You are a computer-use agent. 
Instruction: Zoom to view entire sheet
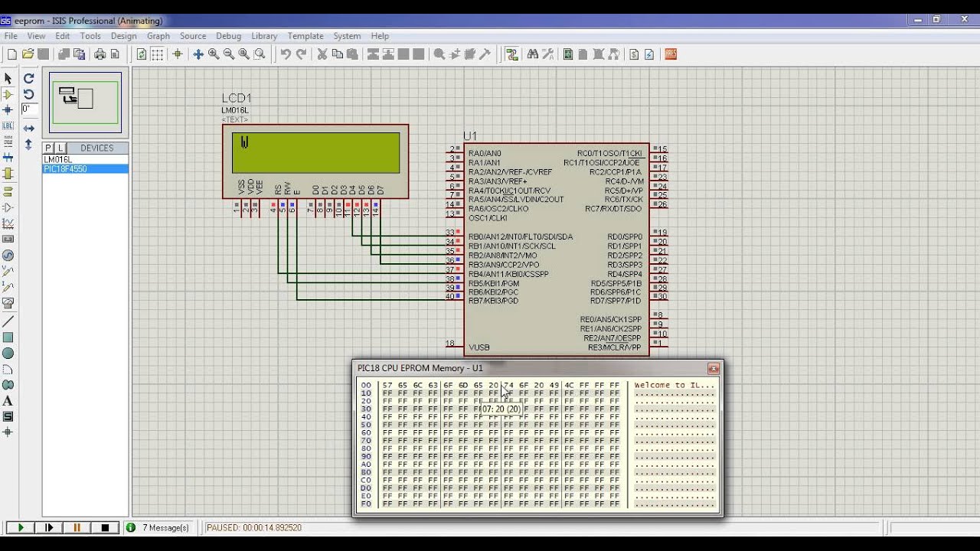pos(244,54)
